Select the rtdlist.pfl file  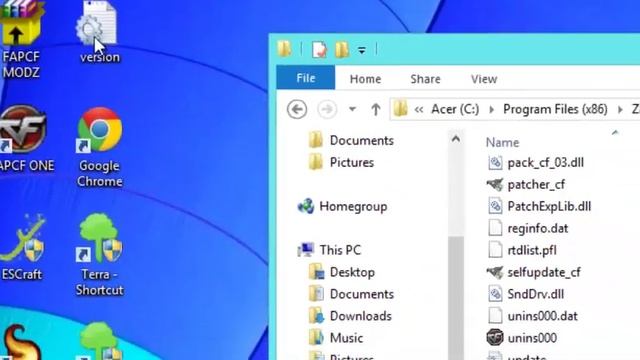pos(532,251)
